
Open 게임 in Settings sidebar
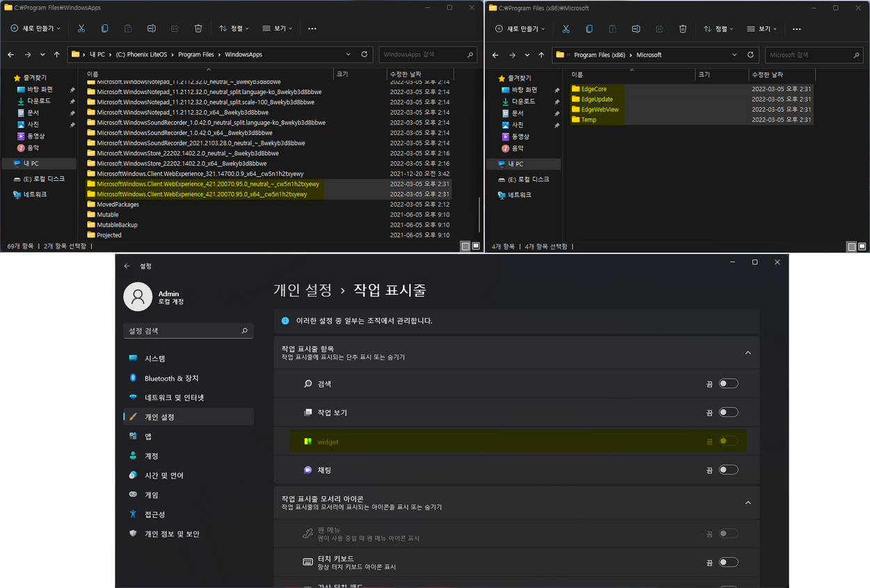(x=188, y=495)
